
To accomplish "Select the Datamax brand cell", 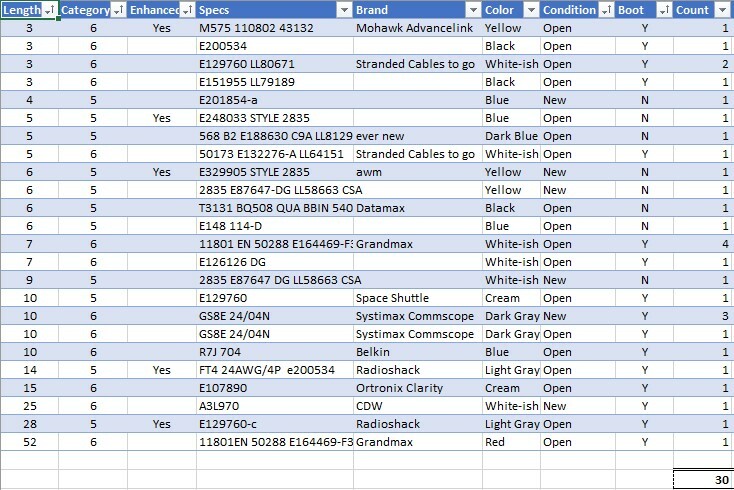I will point(418,208).
